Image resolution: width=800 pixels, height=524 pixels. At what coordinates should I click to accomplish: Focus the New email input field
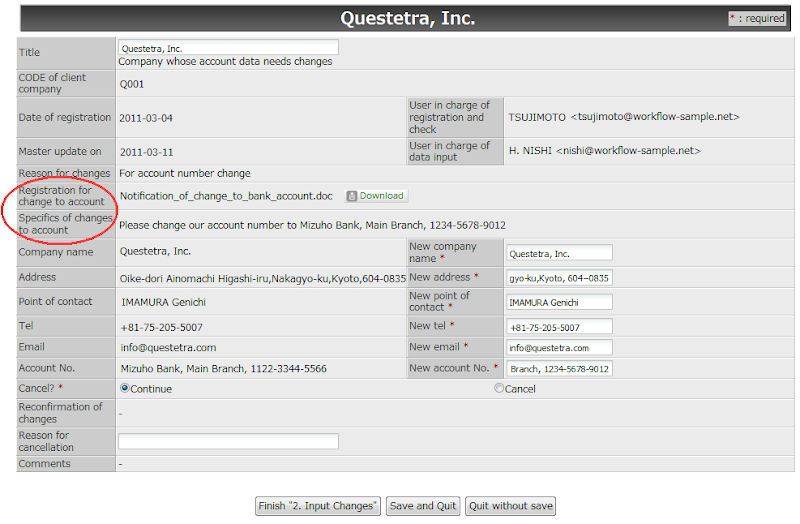point(559,348)
